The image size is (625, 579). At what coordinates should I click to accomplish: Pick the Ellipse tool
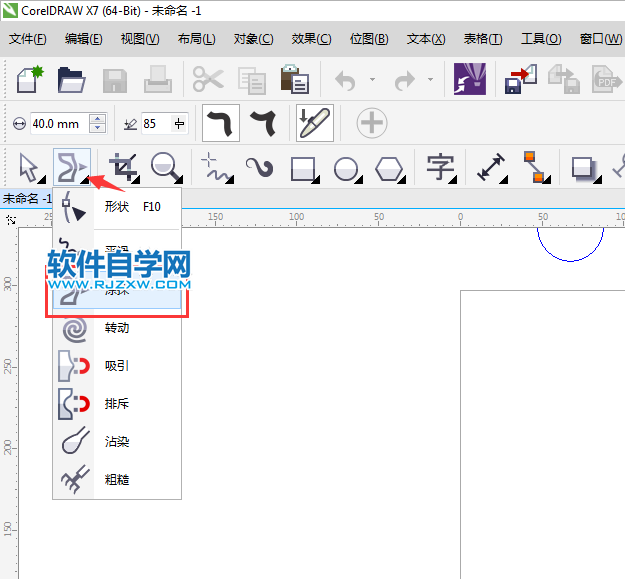tap(346, 167)
